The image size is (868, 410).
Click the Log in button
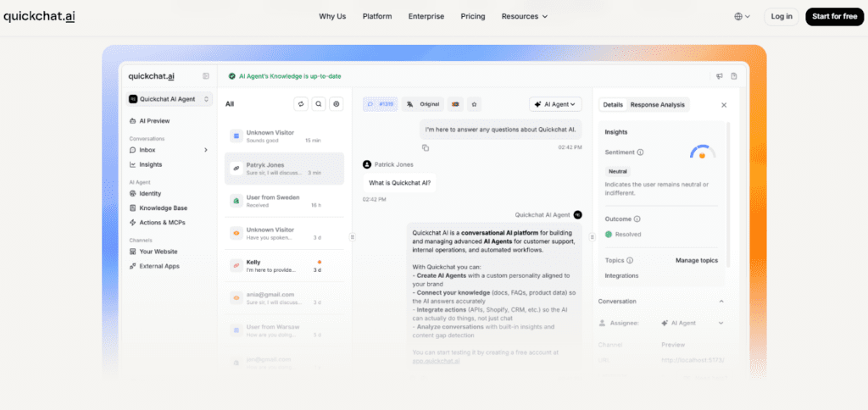(781, 17)
